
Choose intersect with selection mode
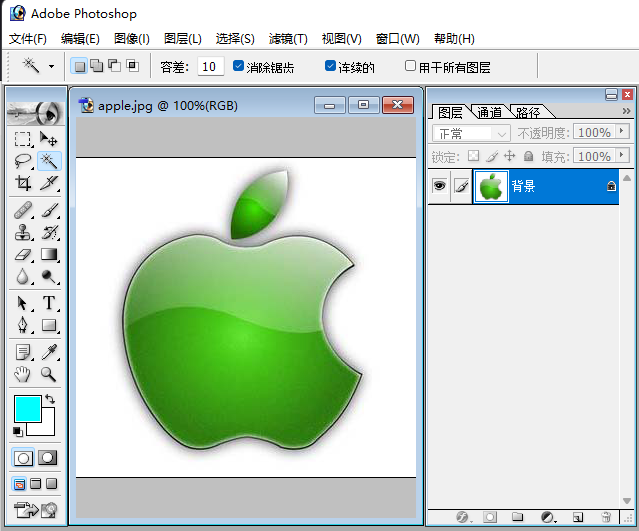(132, 66)
